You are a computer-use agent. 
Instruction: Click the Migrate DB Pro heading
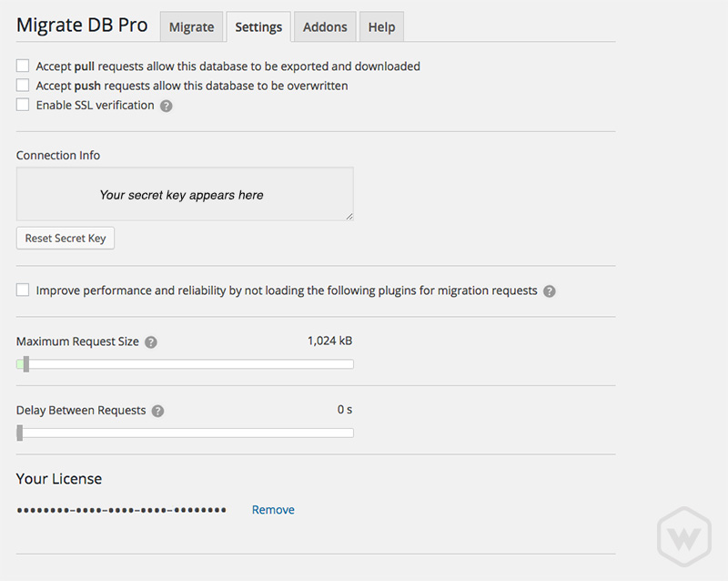82,25
